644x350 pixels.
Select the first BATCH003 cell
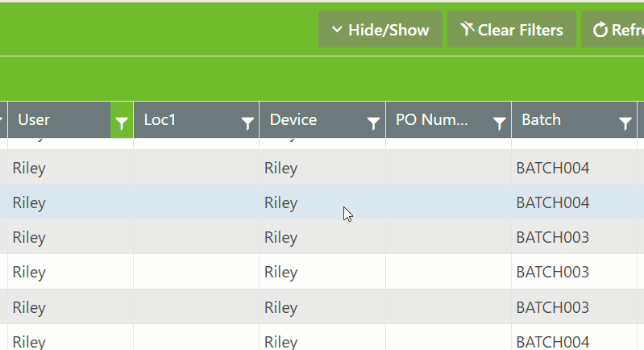[553, 237]
